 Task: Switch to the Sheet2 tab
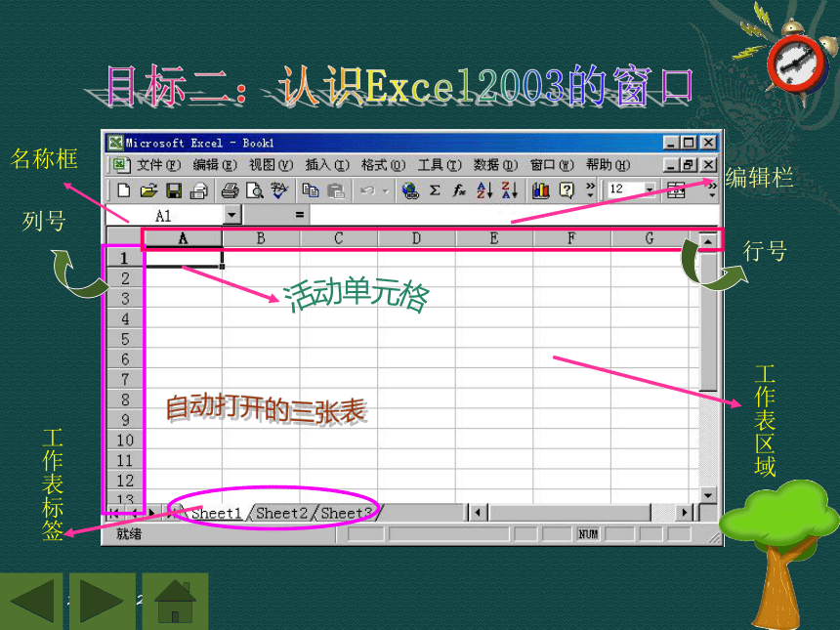pos(281,513)
